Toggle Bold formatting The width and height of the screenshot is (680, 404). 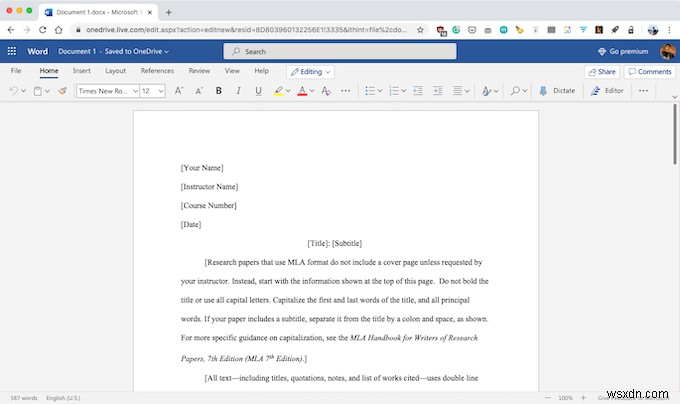pos(219,91)
